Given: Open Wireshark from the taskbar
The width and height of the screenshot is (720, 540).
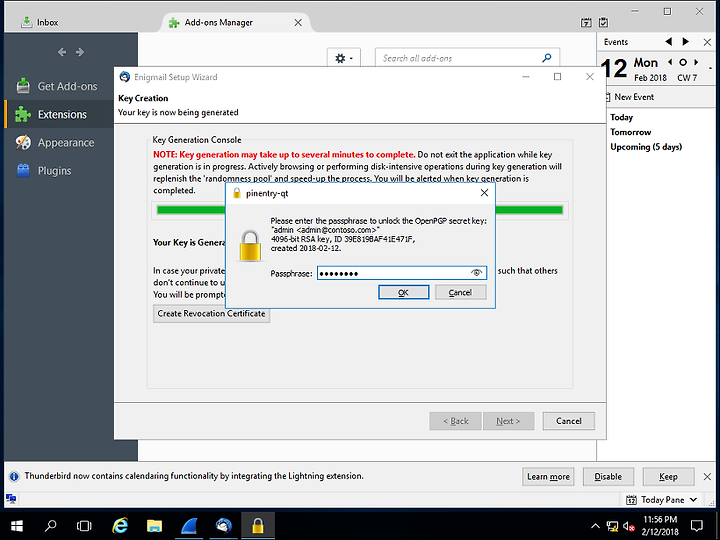Looking at the screenshot, I should 189,525.
